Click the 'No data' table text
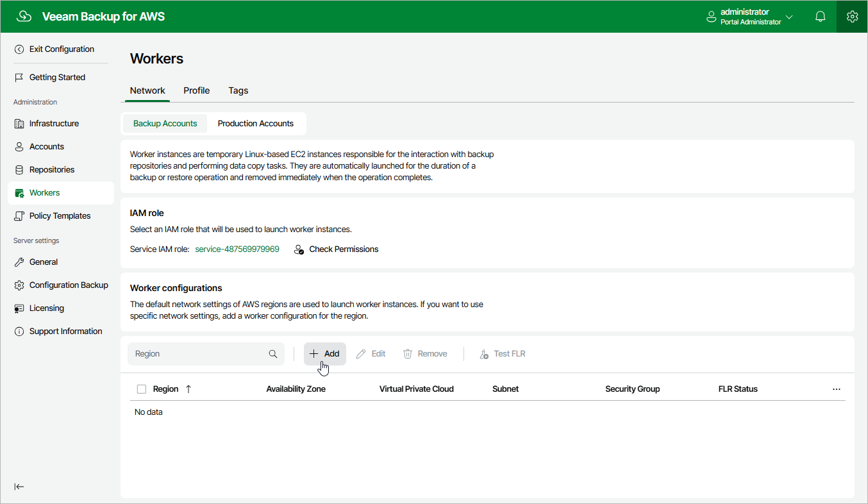Viewport: 868px width, 504px height. coord(149,412)
